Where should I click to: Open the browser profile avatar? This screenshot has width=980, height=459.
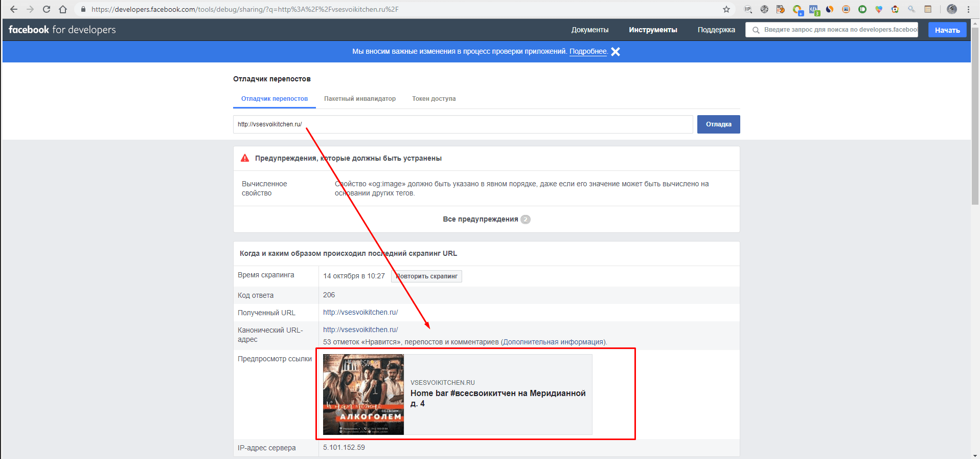pyautogui.click(x=951, y=9)
